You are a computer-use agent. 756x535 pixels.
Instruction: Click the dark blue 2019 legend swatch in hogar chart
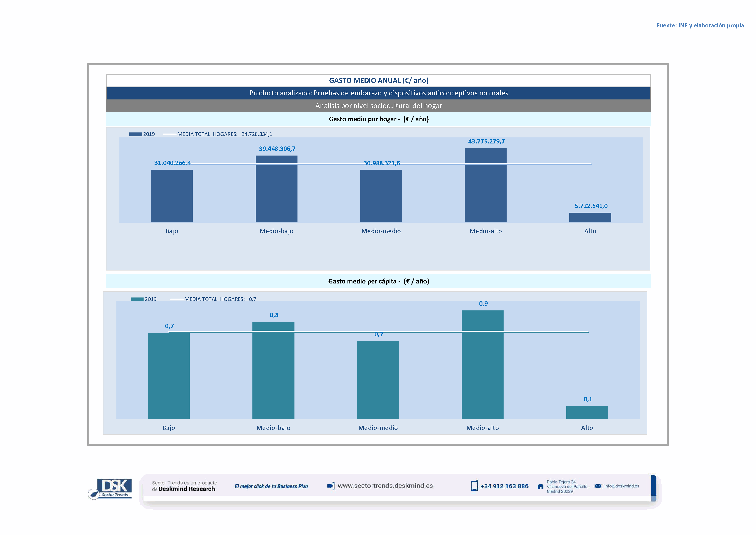(135, 134)
